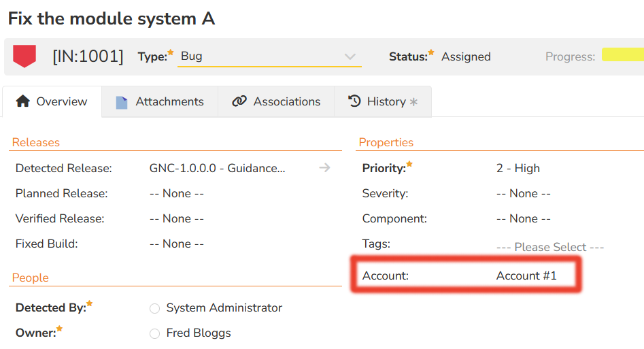Open the Type dropdown showing Bug
This screenshot has width=644, height=349.
269,56
